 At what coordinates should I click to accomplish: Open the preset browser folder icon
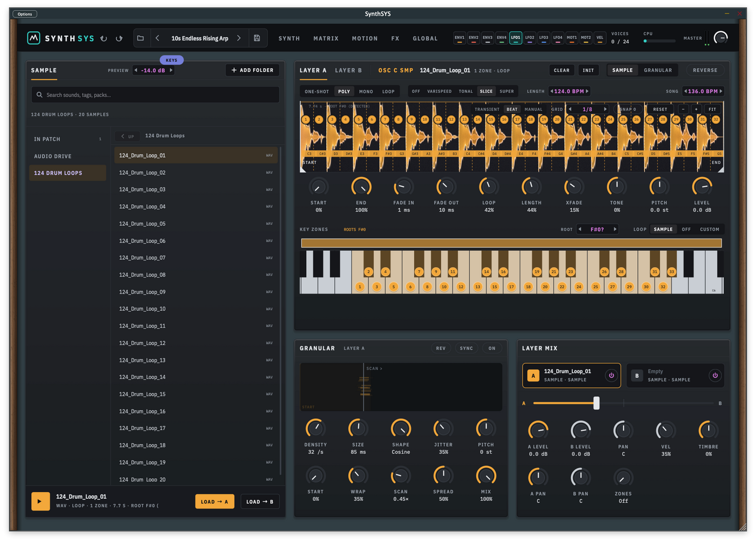click(140, 38)
